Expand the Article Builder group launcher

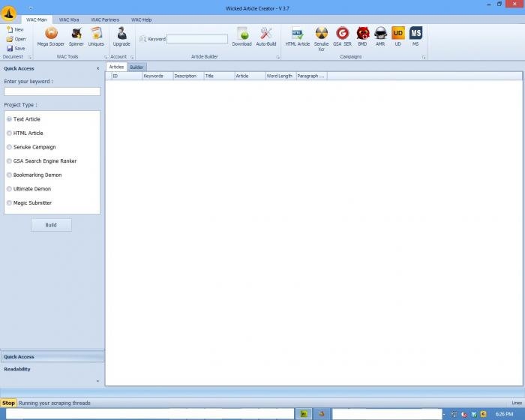[x=277, y=57]
